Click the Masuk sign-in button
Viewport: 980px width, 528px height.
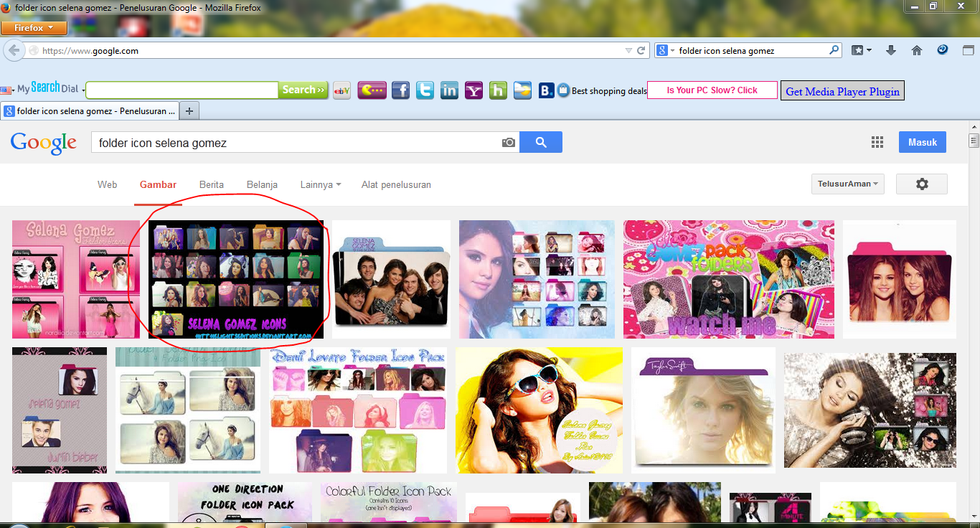pyautogui.click(x=923, y=142)
